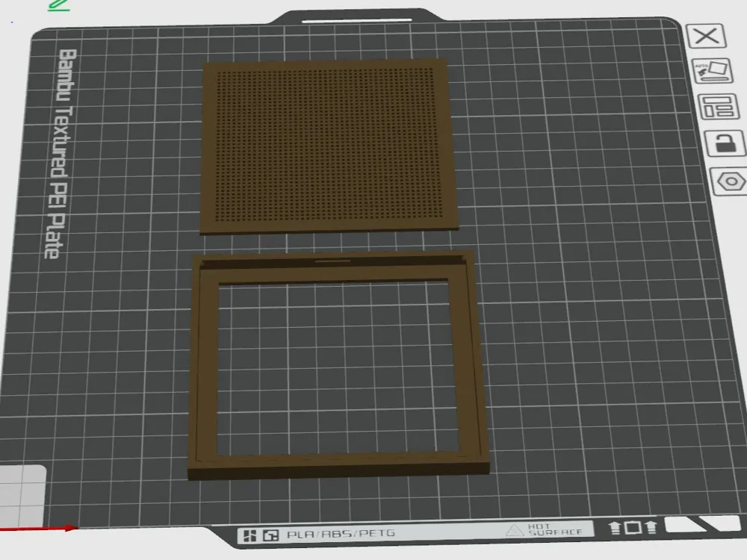The width and height of the screenshot is (747, 560).
Task: Click the Bambu Textured PEI Plate label
Action: [58, 153]
